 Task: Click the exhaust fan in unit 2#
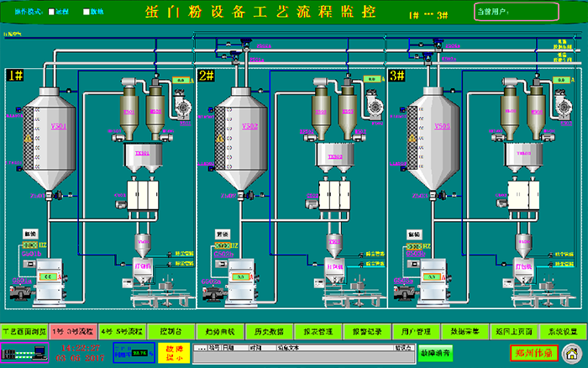(375, 105)
